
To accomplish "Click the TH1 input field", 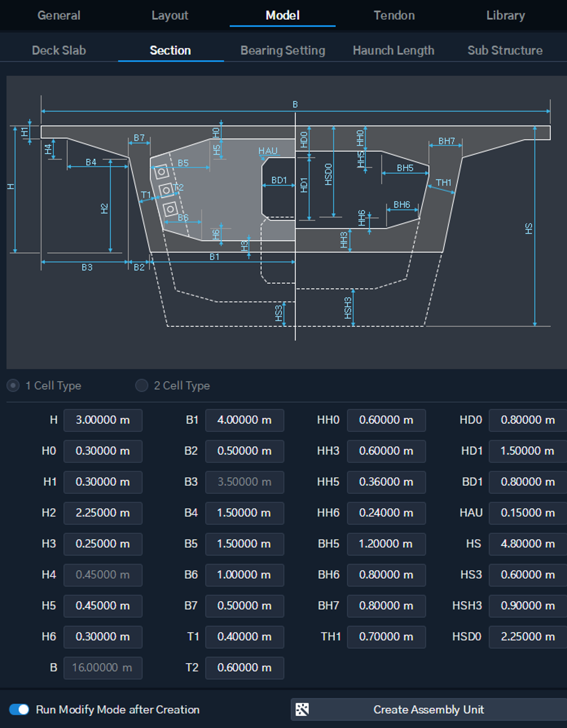I will [386, 637].
